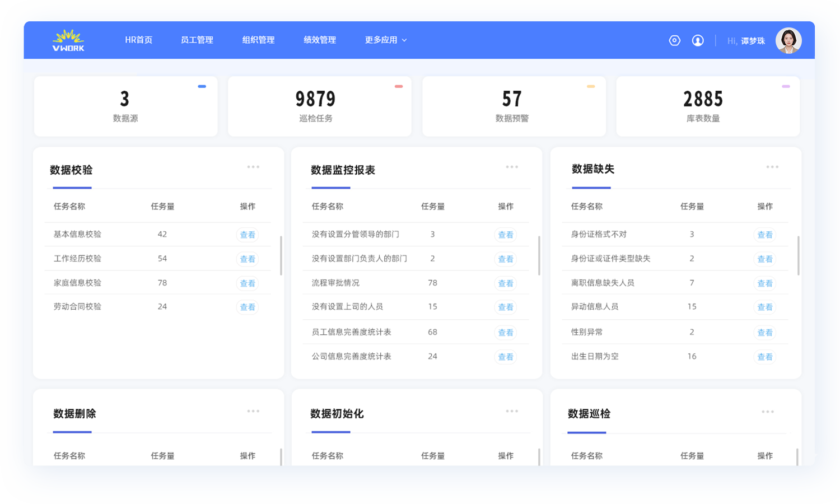The height and width of the screenshot is (504, 840).
Task: View 离职信息缺失人员 records
Action: [765, 283]
